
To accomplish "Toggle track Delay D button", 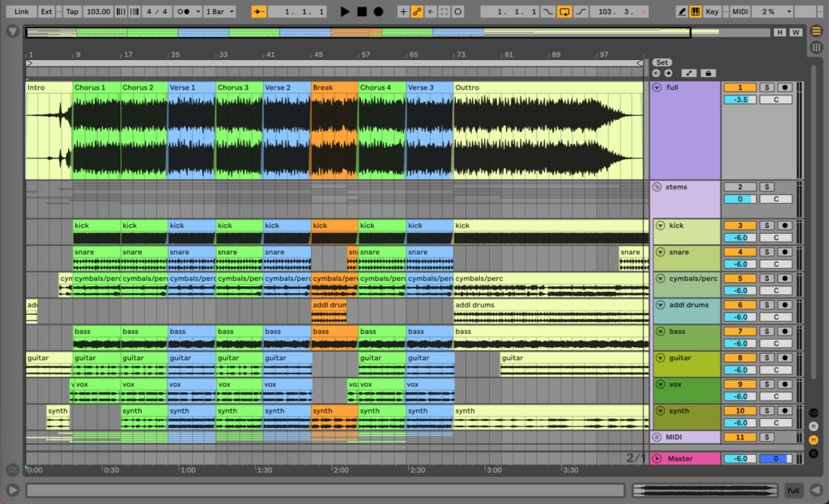I will point(814,453).
